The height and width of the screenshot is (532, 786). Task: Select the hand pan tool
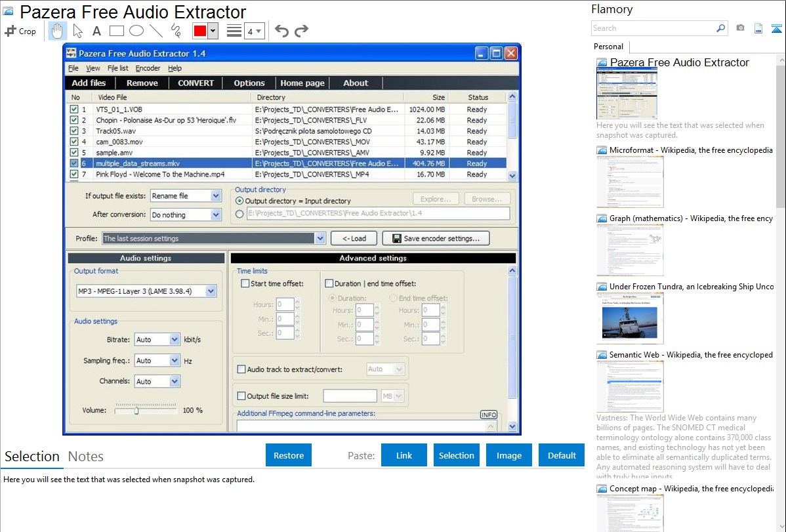[x=57, y=31]
